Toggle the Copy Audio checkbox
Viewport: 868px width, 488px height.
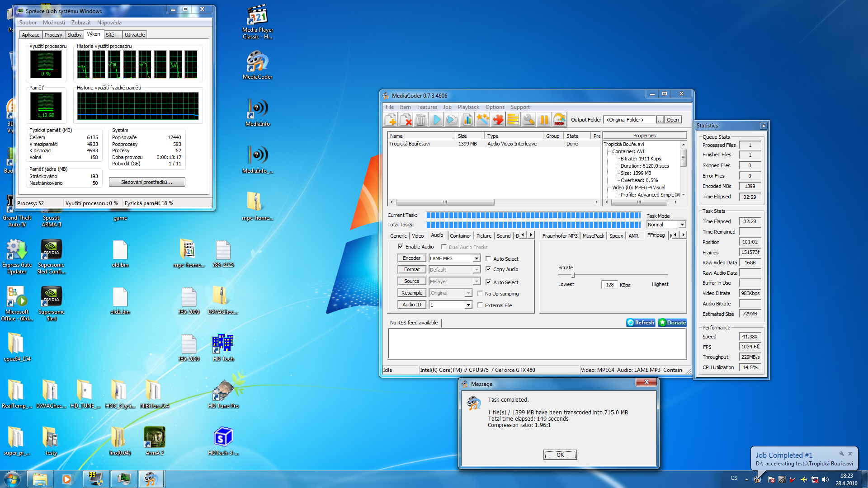tap(488, 269)
